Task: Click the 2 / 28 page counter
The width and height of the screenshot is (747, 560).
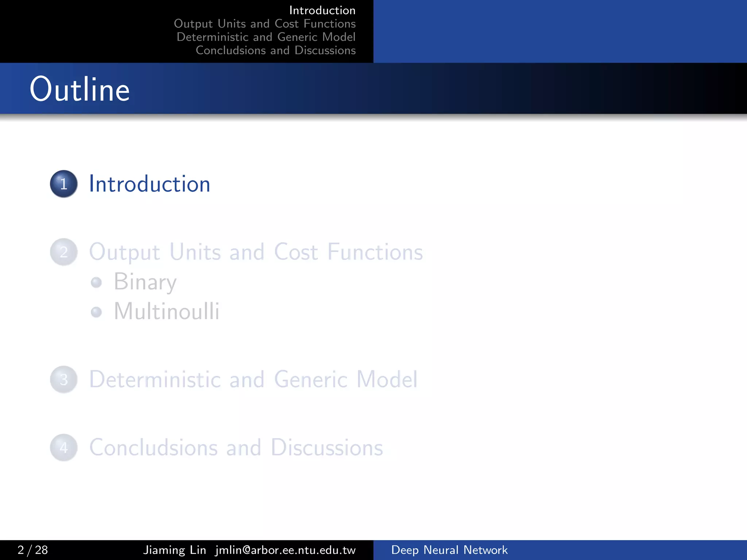Action: coord(32,550)
